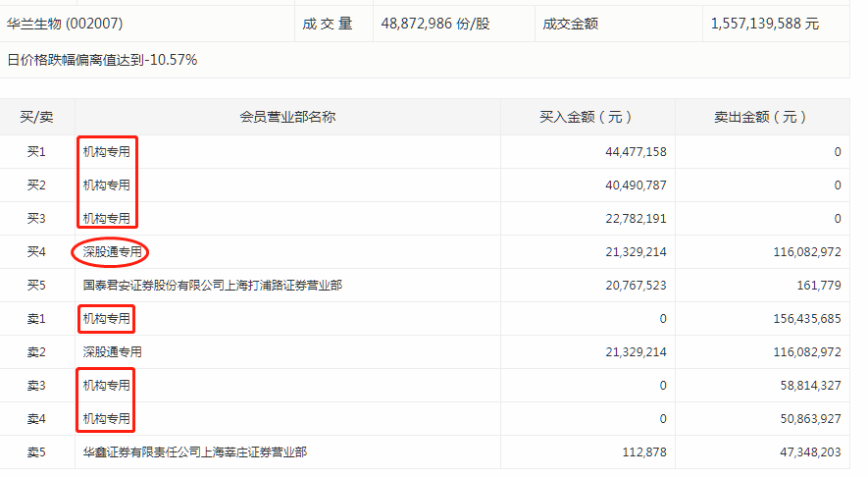This screenshot has height=477, width=868.
Task: Select the 买2 row label
Action: 36,185
